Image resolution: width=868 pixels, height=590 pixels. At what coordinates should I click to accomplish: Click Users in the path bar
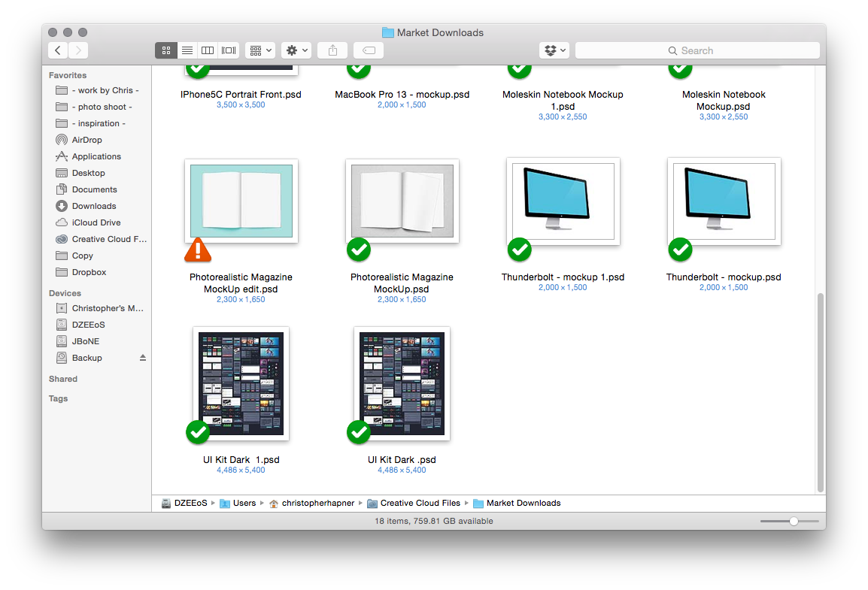click(238, 503)
